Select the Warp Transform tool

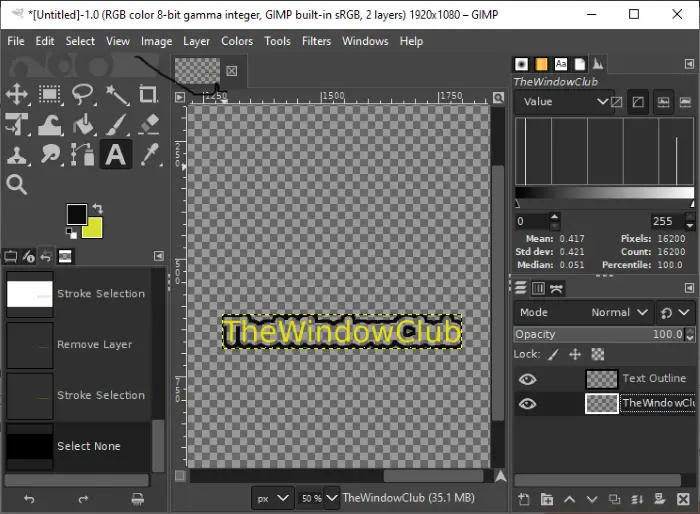point(50,124)
